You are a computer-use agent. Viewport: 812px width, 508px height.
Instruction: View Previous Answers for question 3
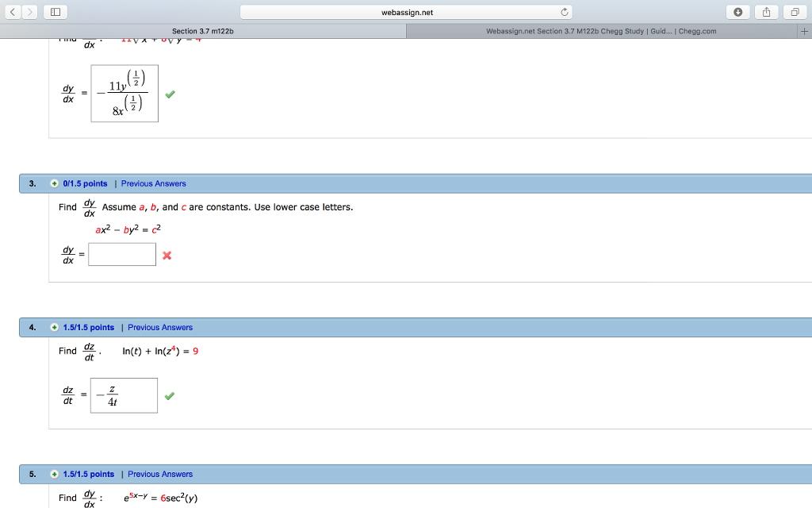click(153, 183)
